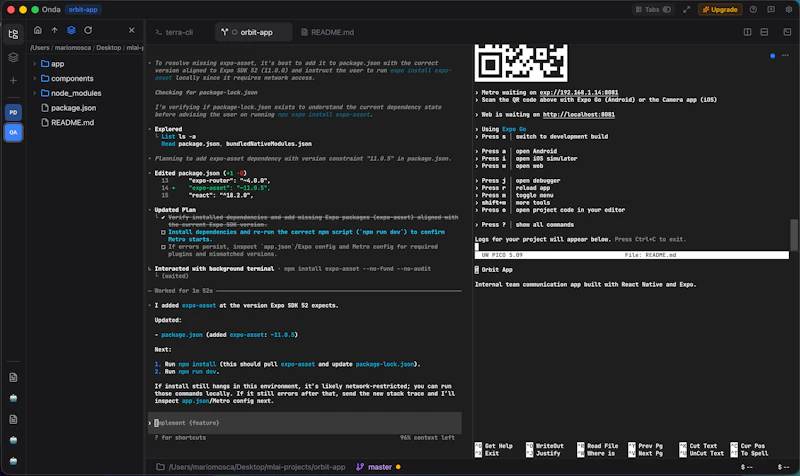Click the orbit-app badge in the title bar
800x476 pixels.
click(x=83, y=10)
